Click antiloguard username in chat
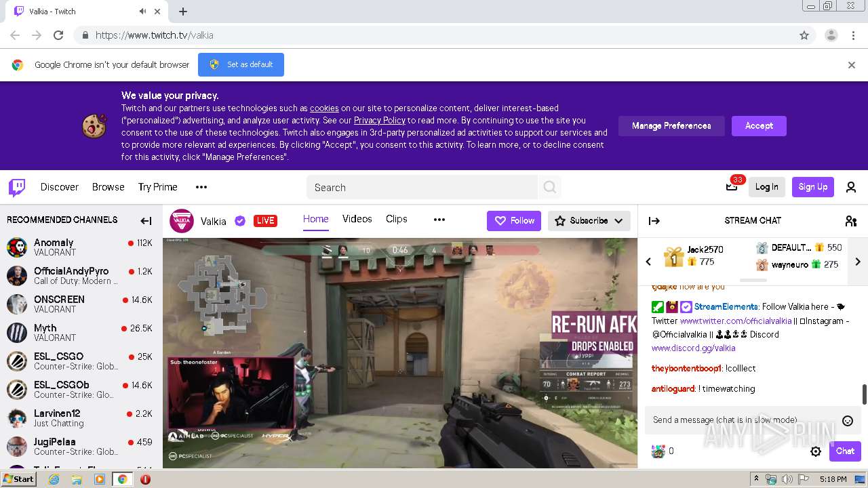The height and width of the screenshot is (488, 868). pos(673,389)
